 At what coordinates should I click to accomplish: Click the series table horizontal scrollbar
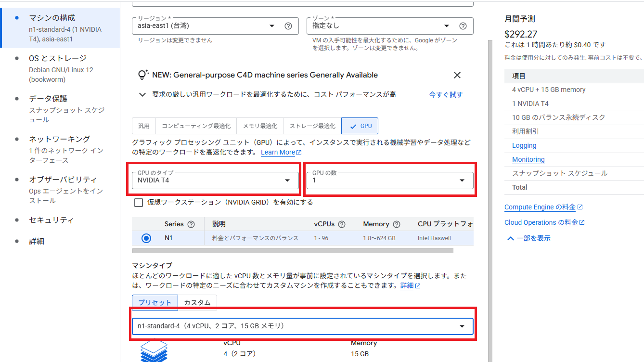(293, 250)
